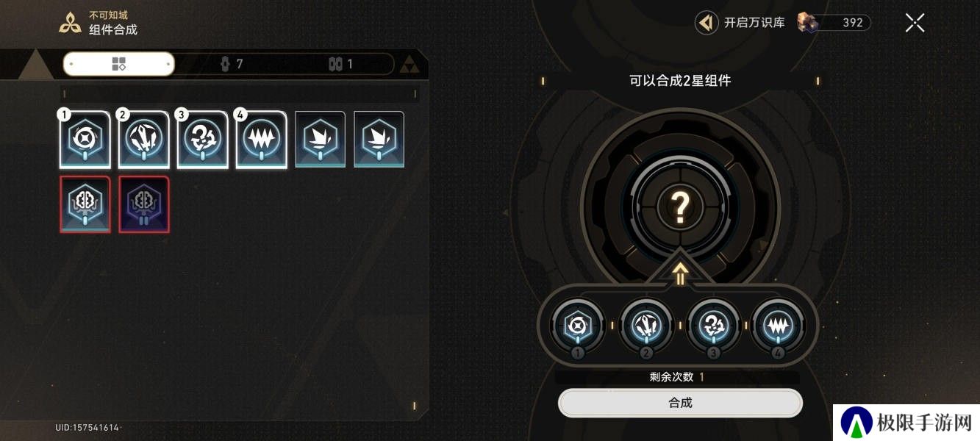Pick the first unselected hexagon wing component

click(321, 140)
